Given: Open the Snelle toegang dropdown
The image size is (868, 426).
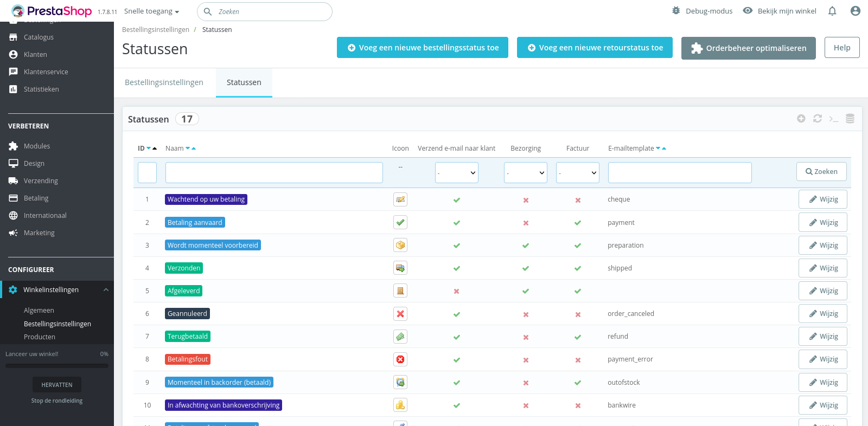Looking at the screenshot, I should pyautogui.click(x=151, y=11).
